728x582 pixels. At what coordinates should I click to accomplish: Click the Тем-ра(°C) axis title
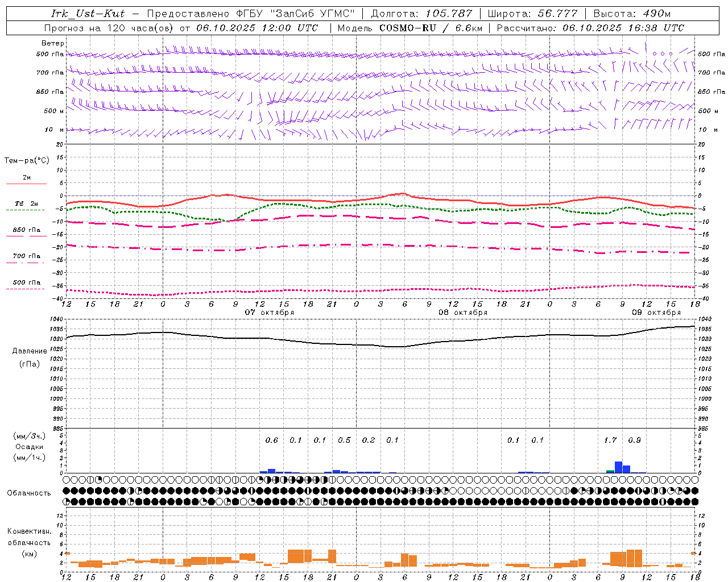(27, 161)
